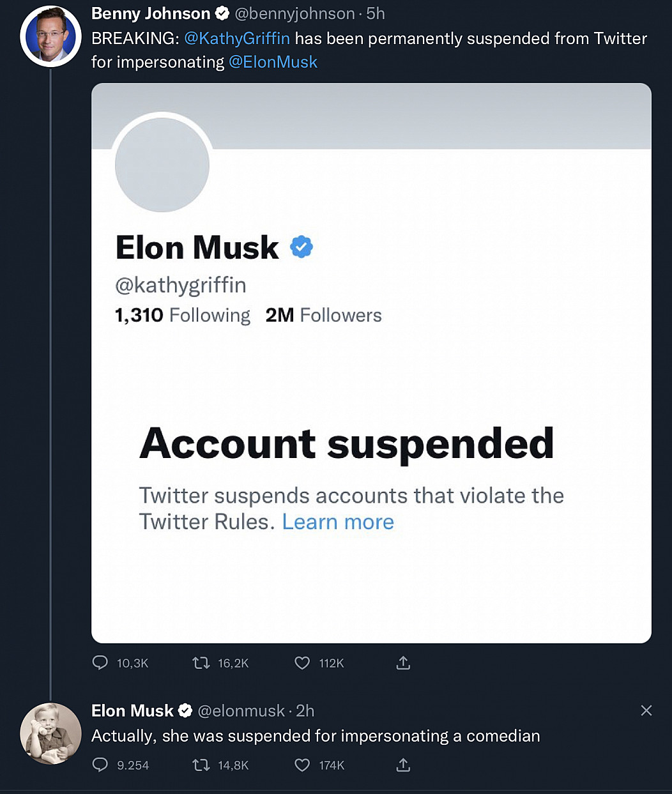Click @elonmusk handle in reply
This screenshot has width=672, height=794.
(241, 710)
